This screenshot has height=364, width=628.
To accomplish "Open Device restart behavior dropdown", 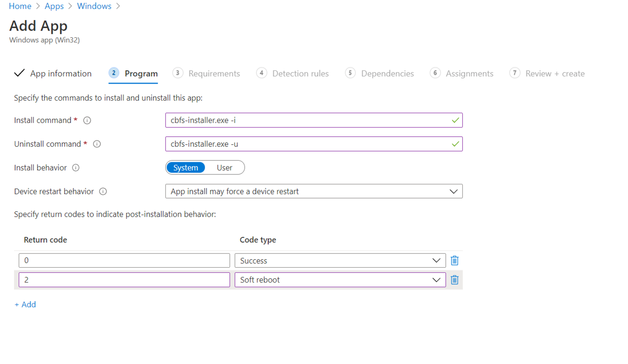I will tap(314, 192).
